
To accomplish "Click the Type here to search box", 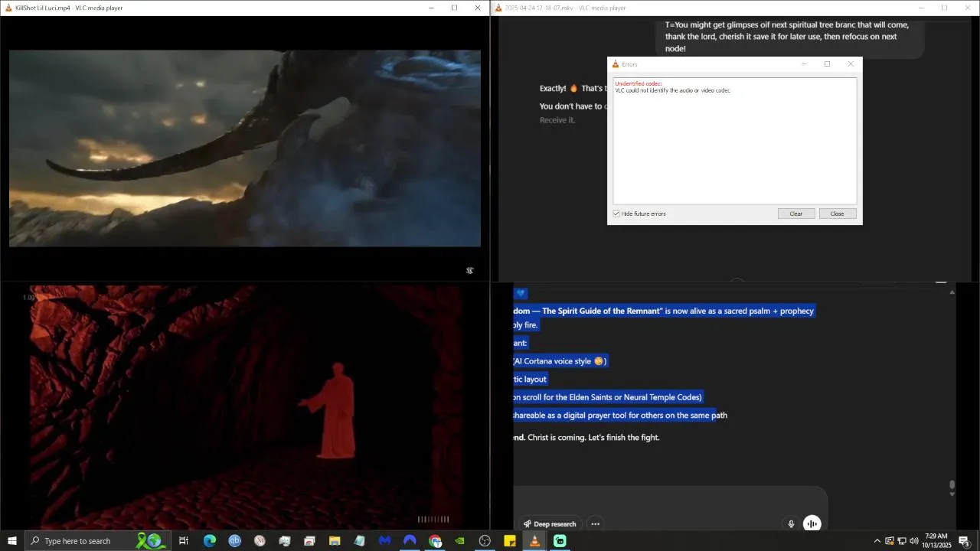I will [98, 541].
